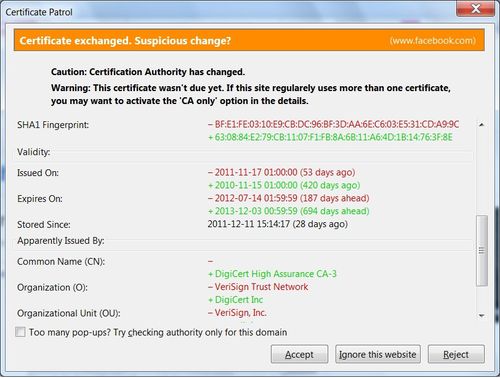The height and width of the screenshot is (378, 500).
Task: Click the DigiCert Inc organization entry
Action: click(x=236, y=300)
